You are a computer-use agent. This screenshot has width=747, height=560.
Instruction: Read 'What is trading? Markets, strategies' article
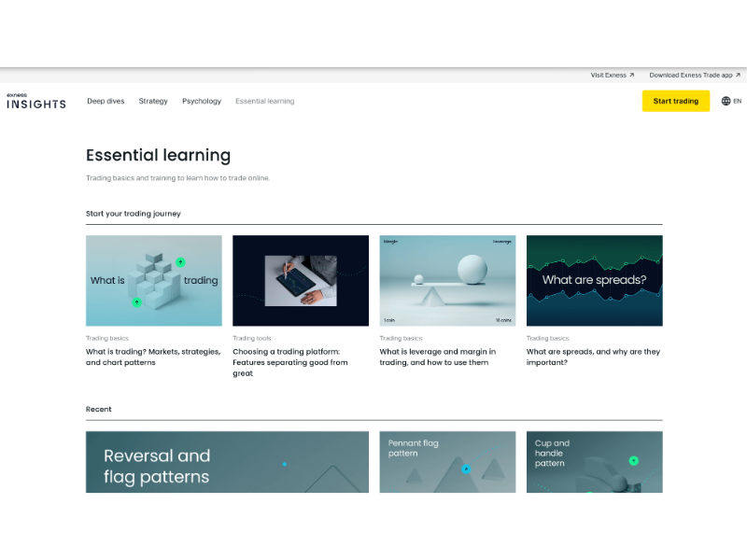click(153, 357)
